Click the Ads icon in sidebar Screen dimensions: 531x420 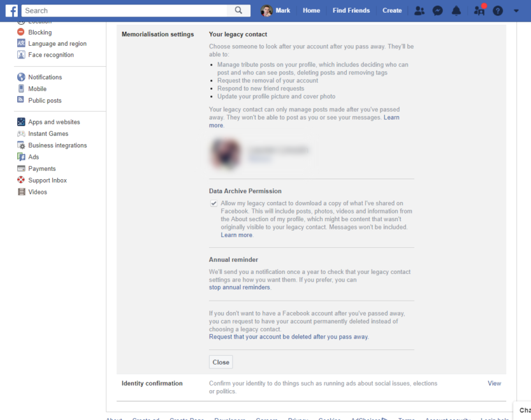coord(21,157)
